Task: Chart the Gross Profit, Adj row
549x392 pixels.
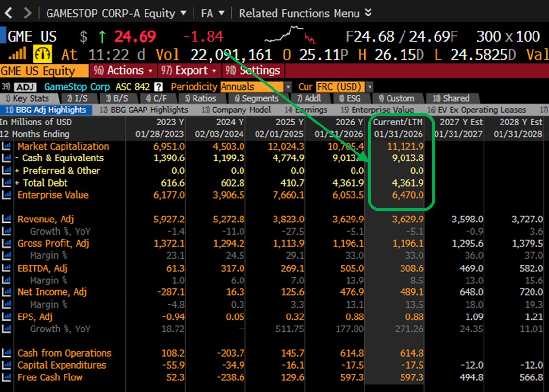Action: pos(6,243)
